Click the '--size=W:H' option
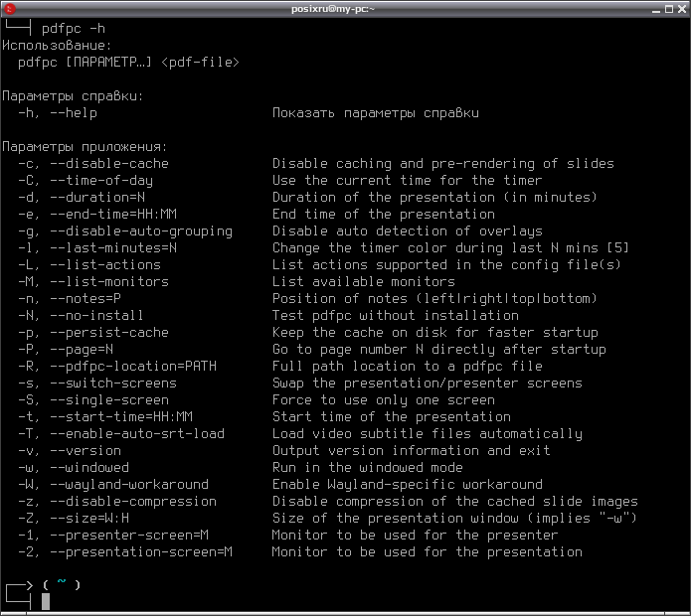 click(x=89, y=518)
